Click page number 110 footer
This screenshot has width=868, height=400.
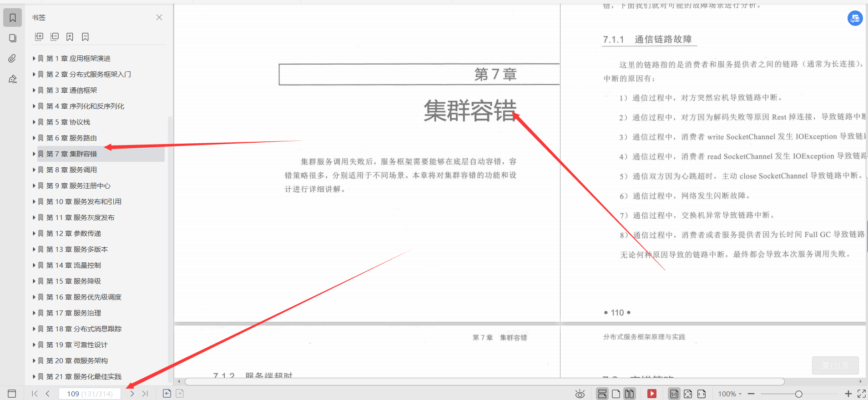(617, 313)
